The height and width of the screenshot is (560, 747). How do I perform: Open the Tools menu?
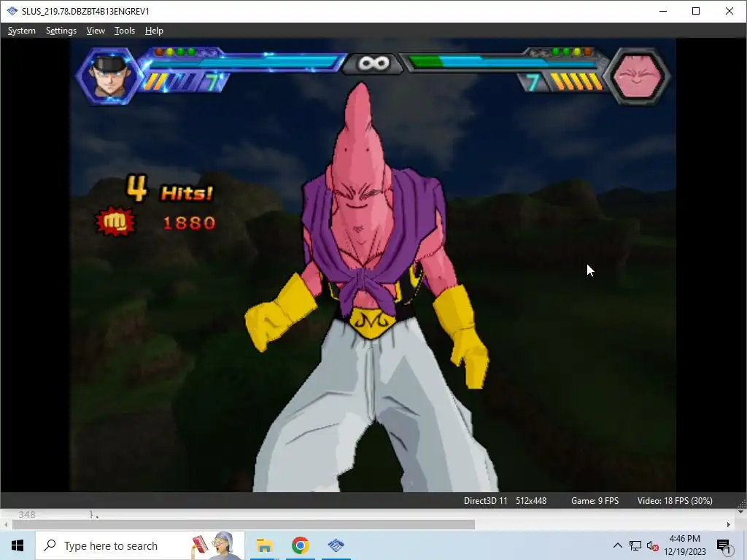(x=124, y=31)
